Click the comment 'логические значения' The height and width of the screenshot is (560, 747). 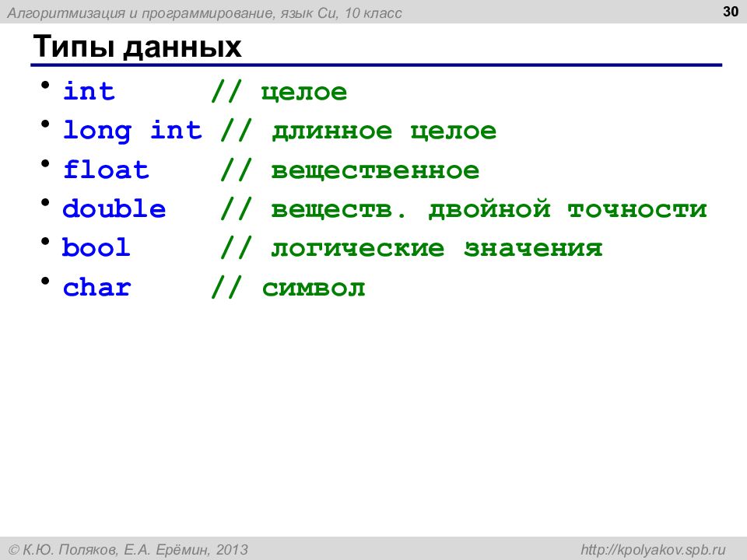(x=437, y=248)
